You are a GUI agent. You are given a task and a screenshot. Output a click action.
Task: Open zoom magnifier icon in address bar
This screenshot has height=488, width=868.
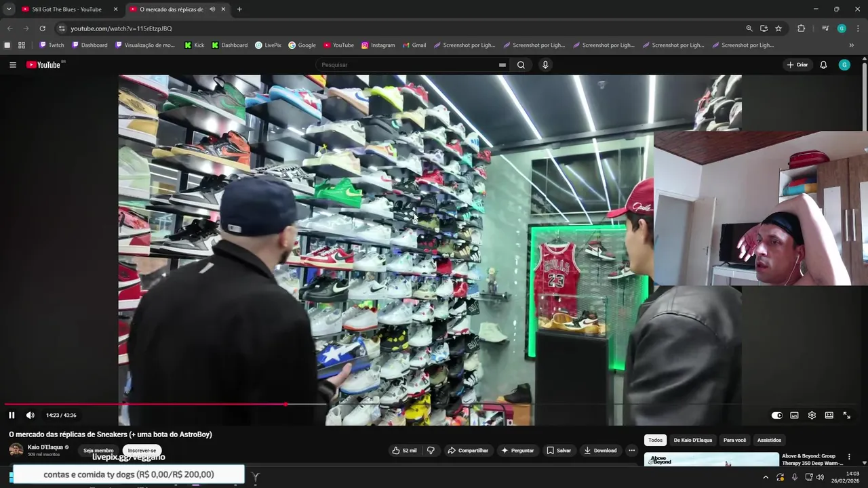coord(749,28)
